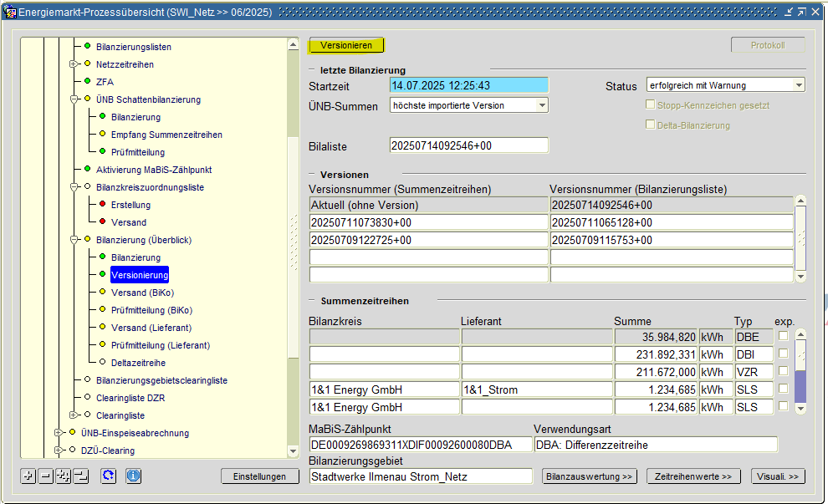Click the collapse node minus icon below tree

click(x=45, y=476)
